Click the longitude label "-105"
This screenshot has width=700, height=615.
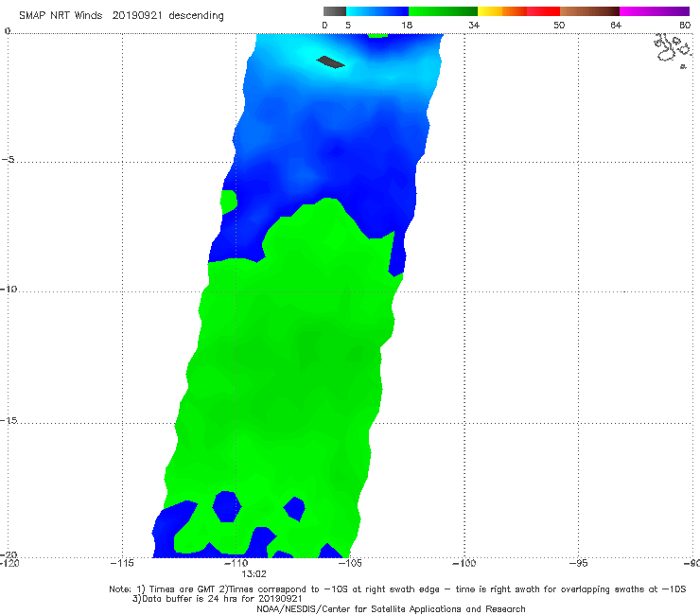[x=350, y=563]
